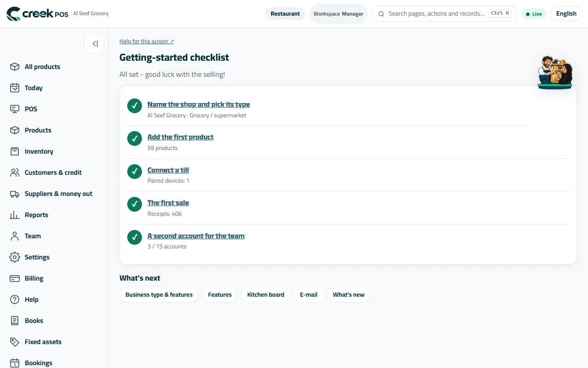Click the Live status badge
Image resolution: width=588 pixels, height=368 pixels.
pyautogui.click(x=534, y=14)
